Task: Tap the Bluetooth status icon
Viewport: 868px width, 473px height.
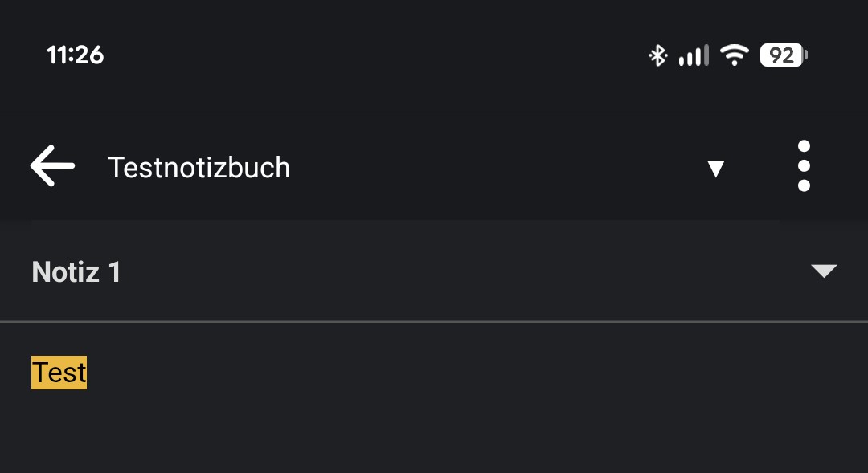Action: pos(658,55)
